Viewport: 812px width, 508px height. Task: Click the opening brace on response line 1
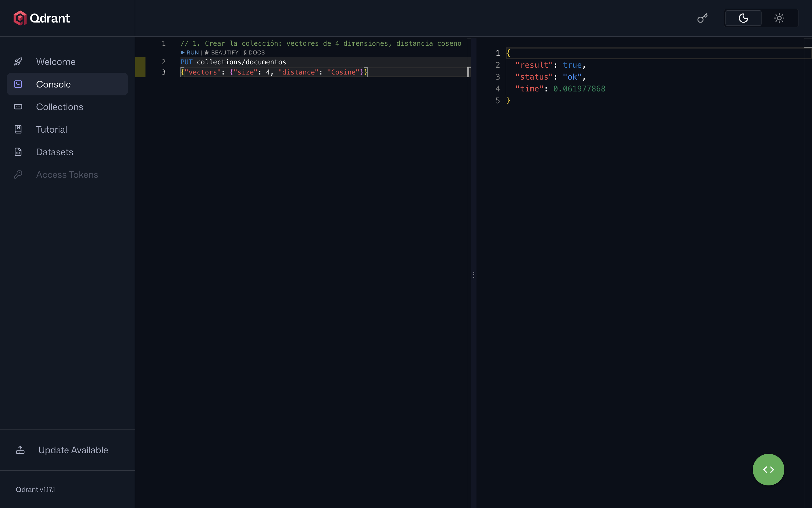point(508,53)
